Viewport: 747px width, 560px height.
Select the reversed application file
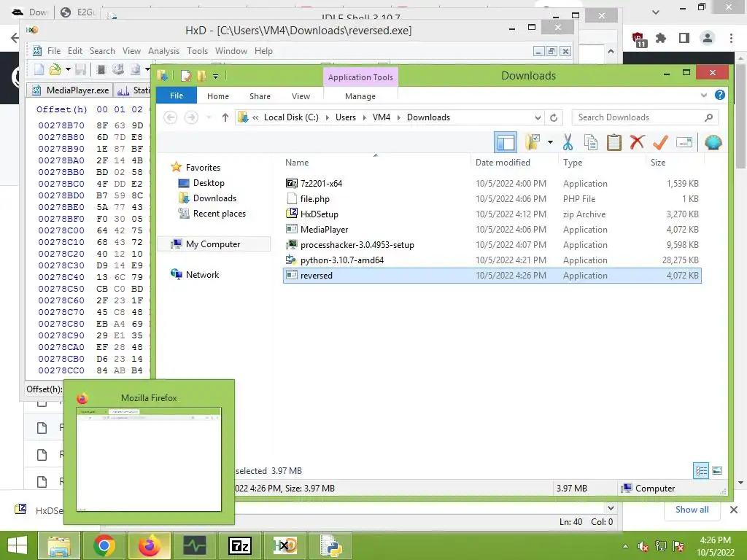492,275
